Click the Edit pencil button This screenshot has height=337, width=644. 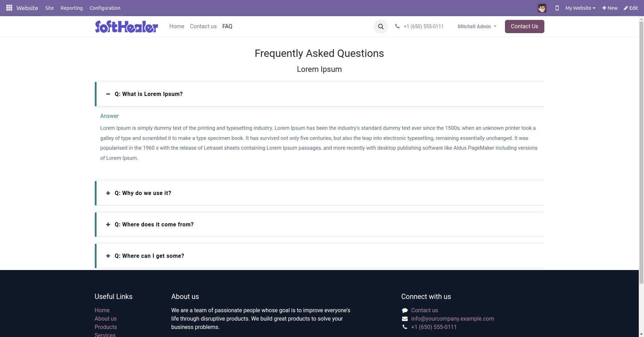coord(631,8)
